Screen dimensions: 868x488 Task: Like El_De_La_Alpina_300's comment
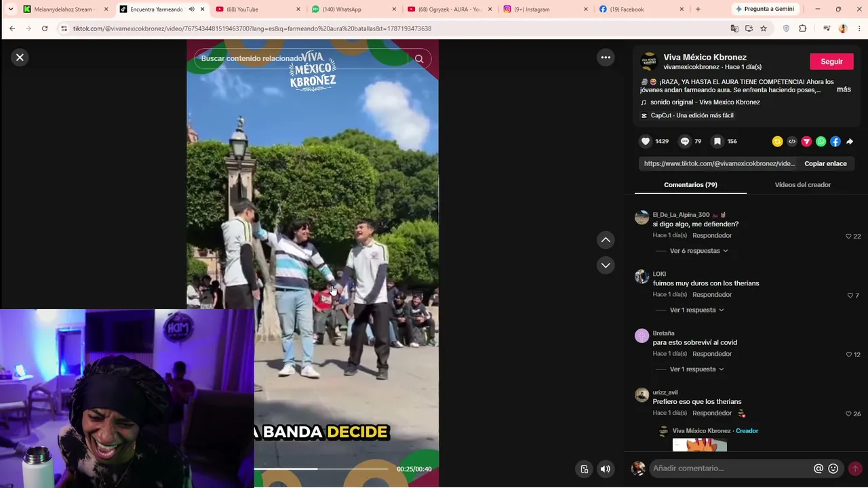pos(848,237)
